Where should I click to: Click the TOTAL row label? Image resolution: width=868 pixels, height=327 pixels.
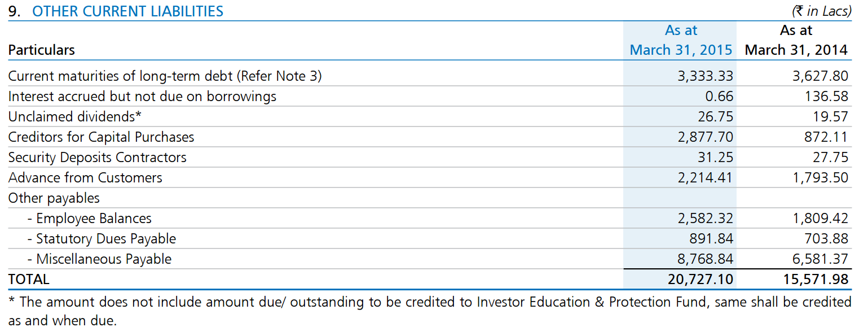[x=29, y=280]
